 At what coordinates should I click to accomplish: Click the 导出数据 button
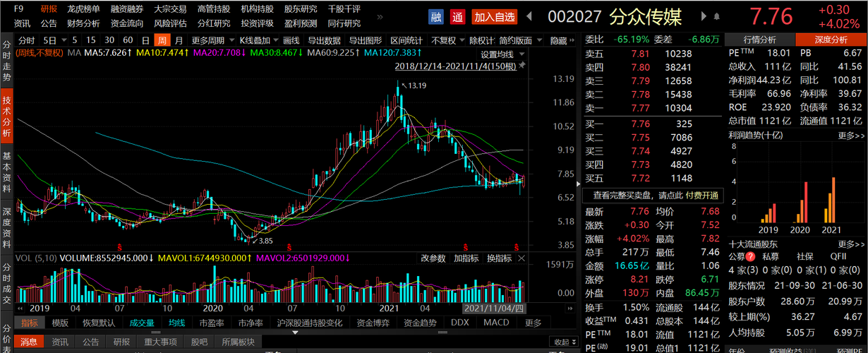click(324, 40)
